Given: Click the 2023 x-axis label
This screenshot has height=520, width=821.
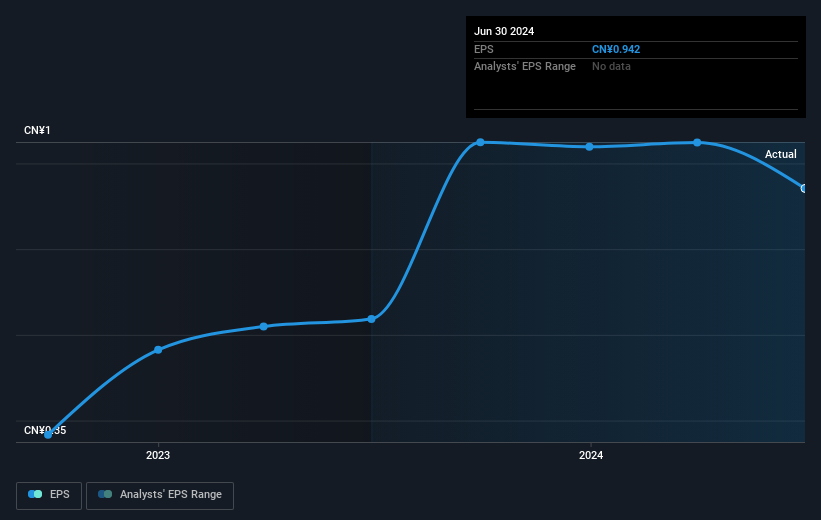Looking at the screenshot, I should pos(158,455).
